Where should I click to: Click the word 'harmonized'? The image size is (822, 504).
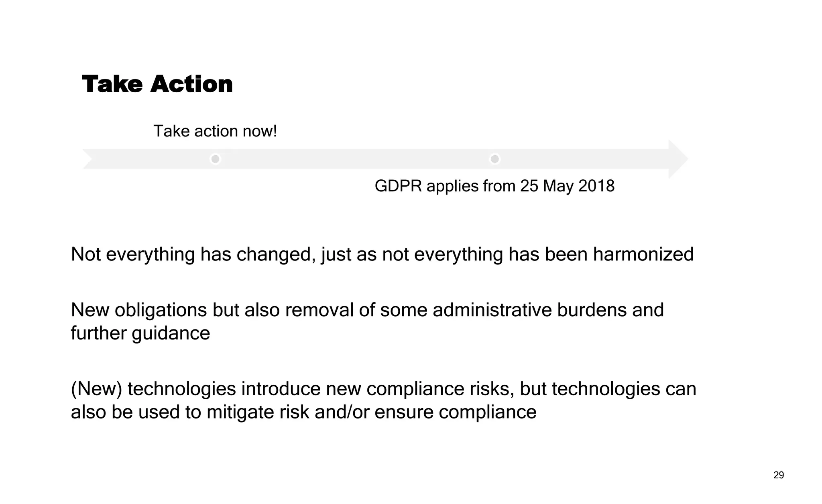click(643, 254)
